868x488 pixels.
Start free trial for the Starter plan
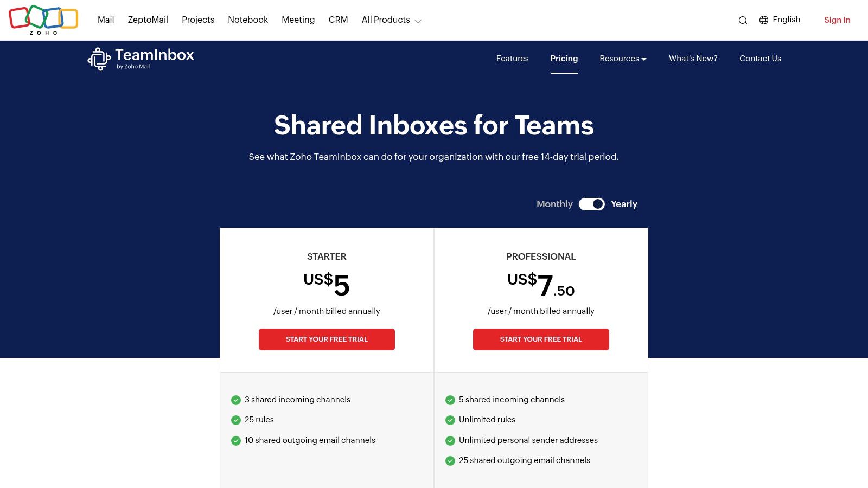click(327, 339)
